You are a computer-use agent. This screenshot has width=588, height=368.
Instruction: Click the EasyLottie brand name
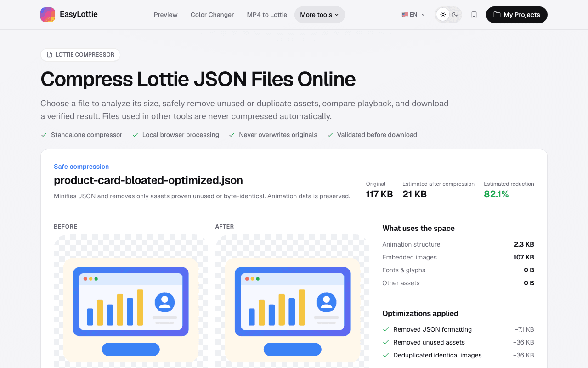coord(79,14)
